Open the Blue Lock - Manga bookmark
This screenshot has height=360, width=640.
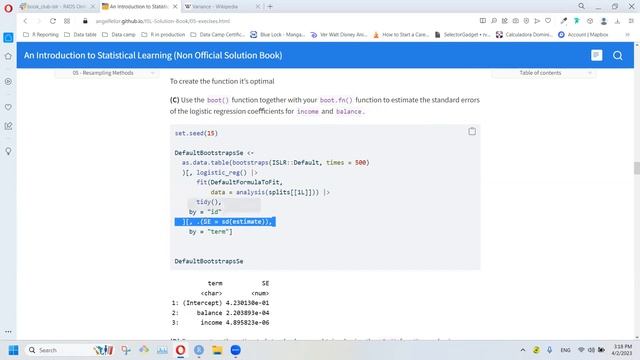point(278,35)
